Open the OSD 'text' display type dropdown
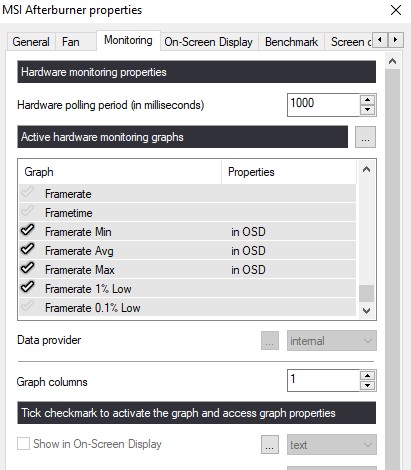Screen dimensions: 411x470 pos(332,444)
